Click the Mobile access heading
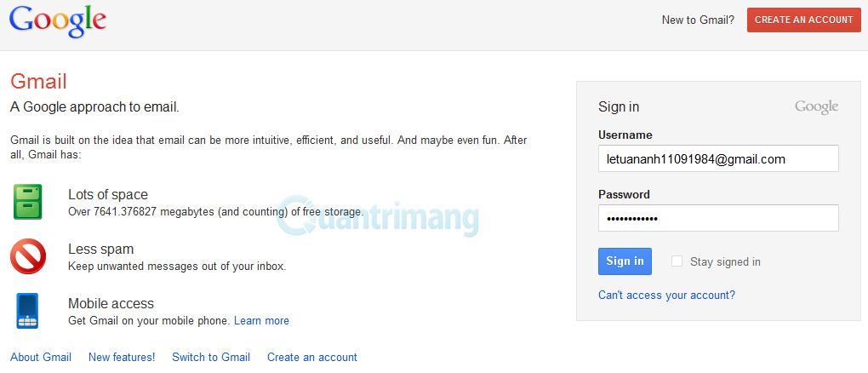Image resolution: width=868 pixels, height=373 pixels. coord(111,304)
